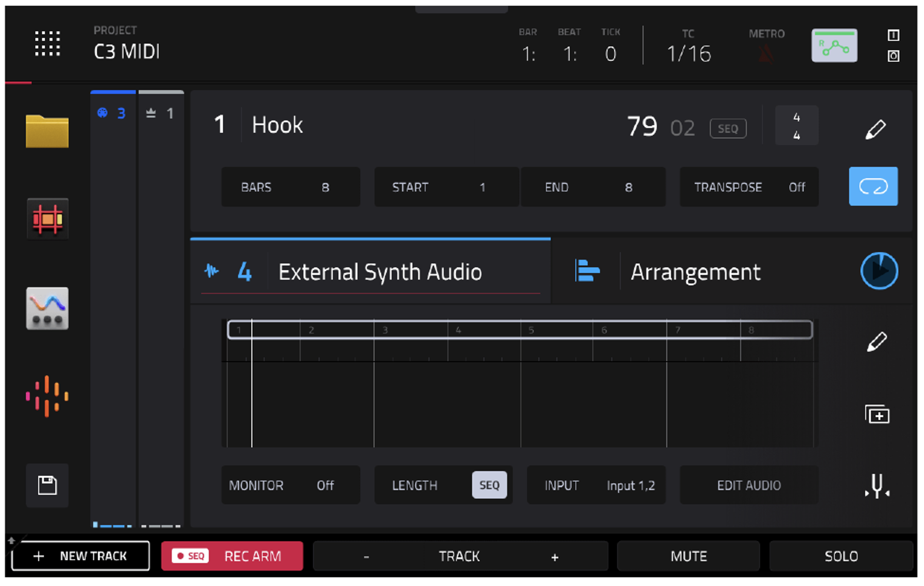Click EDIT AUDIO button
Viewport: 924px width, 586px height.
[749, 485]
